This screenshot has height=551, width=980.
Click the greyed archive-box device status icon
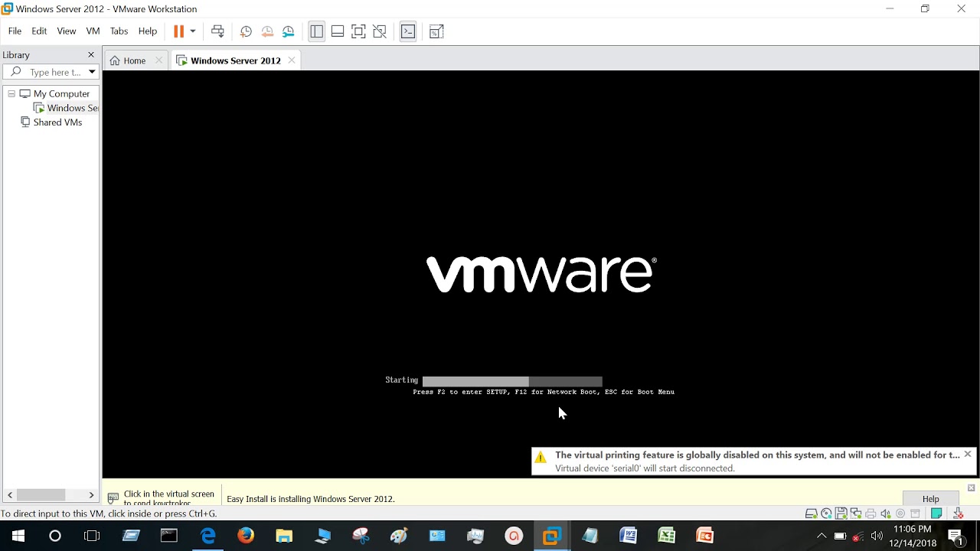915,514
